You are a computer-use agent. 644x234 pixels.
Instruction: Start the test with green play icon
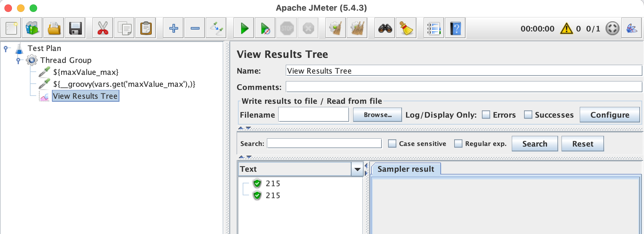244,28
